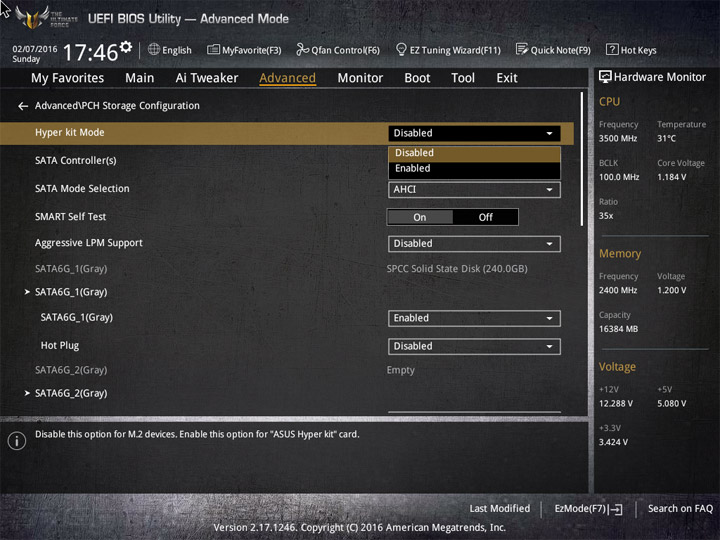Click the settings list vertical scrollbar
Screen dimensions: 720x540
coord(582,159)
